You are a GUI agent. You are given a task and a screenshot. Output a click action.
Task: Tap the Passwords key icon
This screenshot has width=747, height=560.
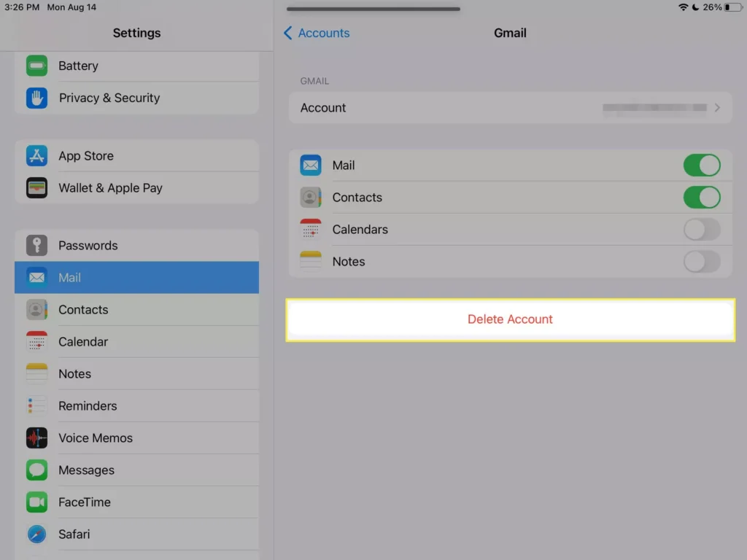pos(36,246)
